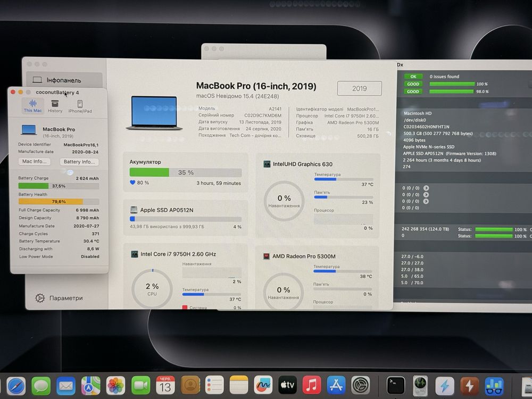This screenshot has width=532, height=399.
Task: Click the Параметри gear icon
Action: point(40,298)
